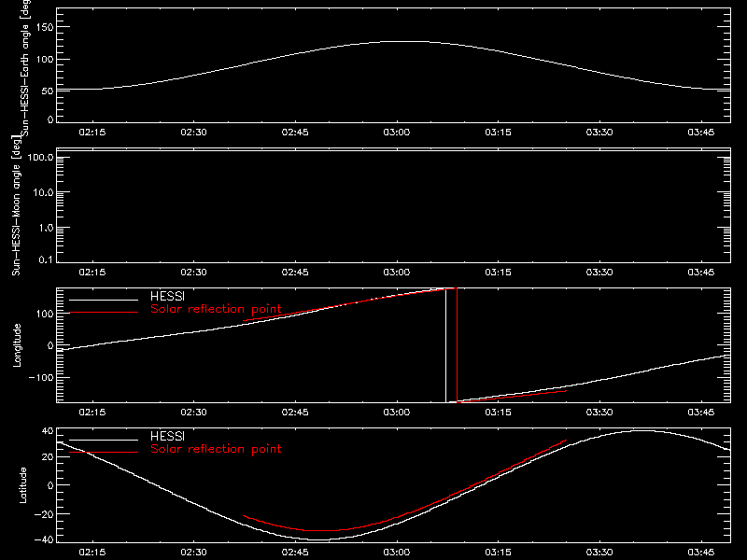Click the Sun-HESSI-Earth angle axis title
Viewport: 747px width, 560px height.
pyautogui.click(x=26, y=68)
